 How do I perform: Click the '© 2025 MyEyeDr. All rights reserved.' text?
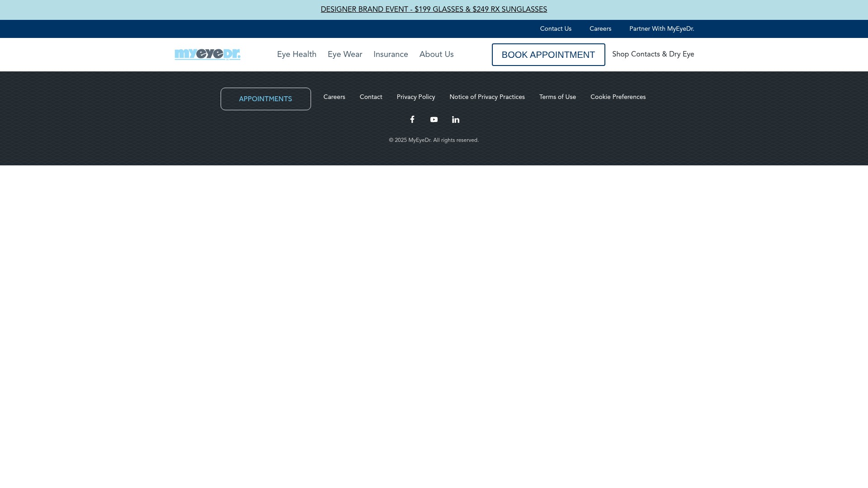pyautogui.click(x=434, y=140)
